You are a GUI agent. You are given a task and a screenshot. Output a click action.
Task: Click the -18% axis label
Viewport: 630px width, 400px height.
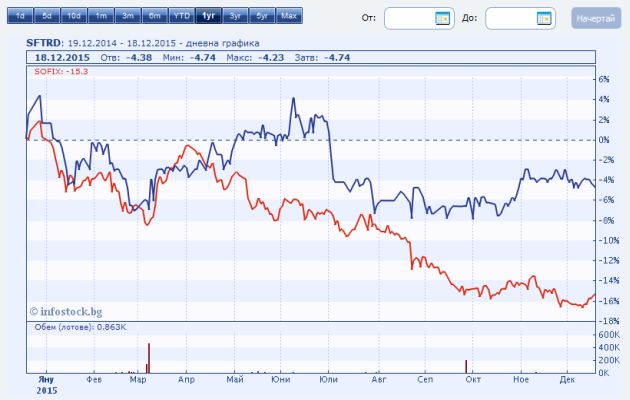(609, 321)
